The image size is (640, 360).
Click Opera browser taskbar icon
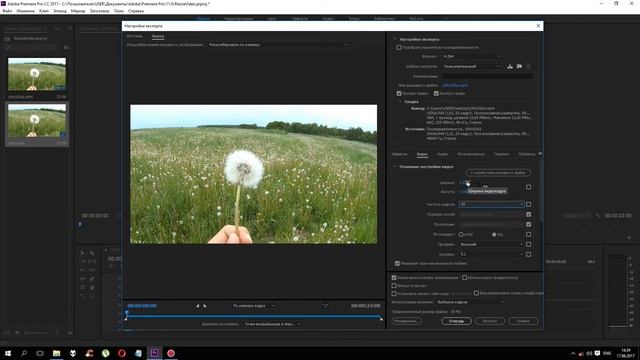(x=122, y=353)
